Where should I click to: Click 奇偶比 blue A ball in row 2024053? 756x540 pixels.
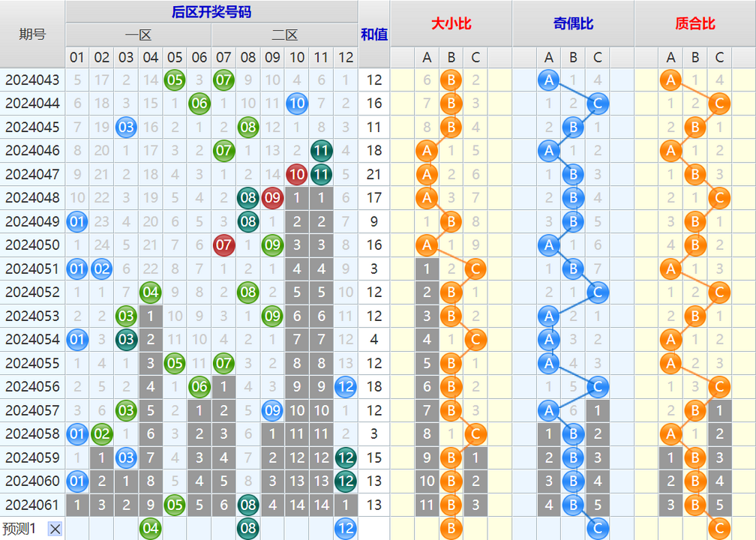click(x=549, y=316)
